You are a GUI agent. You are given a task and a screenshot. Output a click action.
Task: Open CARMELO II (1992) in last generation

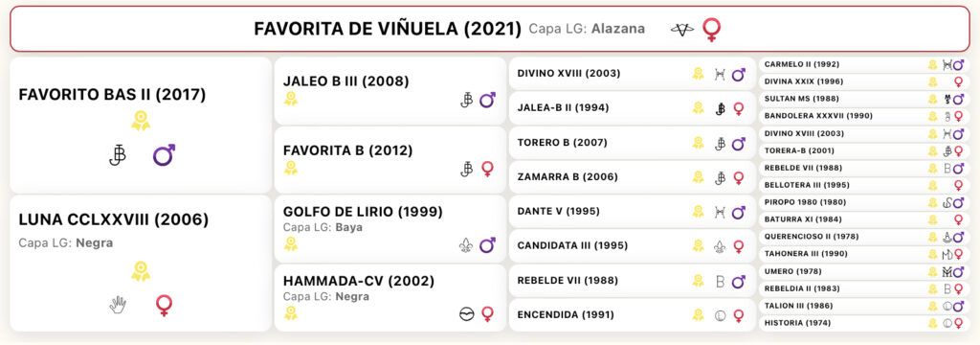tap(865, 64)
